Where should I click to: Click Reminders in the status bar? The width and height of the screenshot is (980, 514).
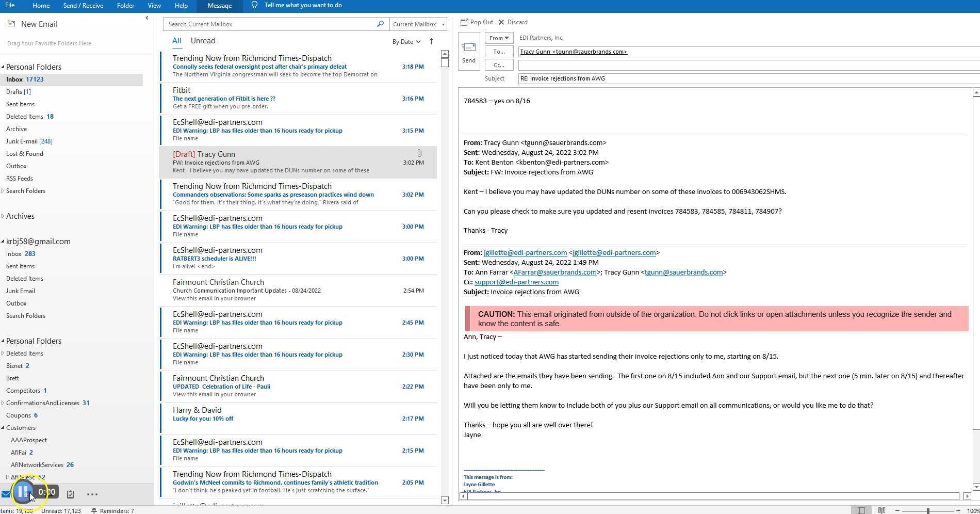[x=113, y=510]
